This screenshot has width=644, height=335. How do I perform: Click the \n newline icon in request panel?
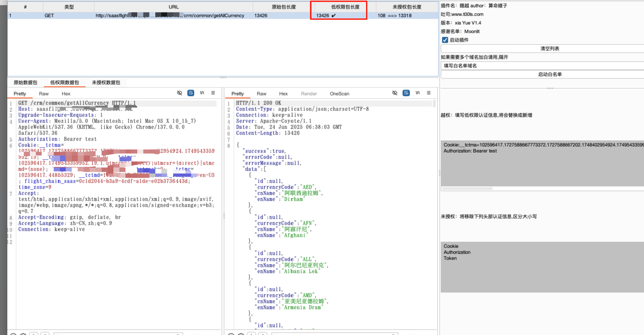point(202,93)
